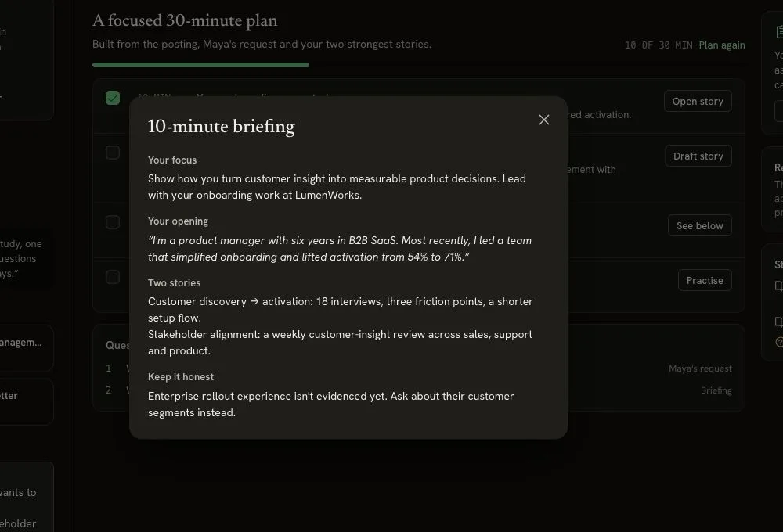Tick the checkbox beside See below
783x532 pixels.
[x=113, y=222]
